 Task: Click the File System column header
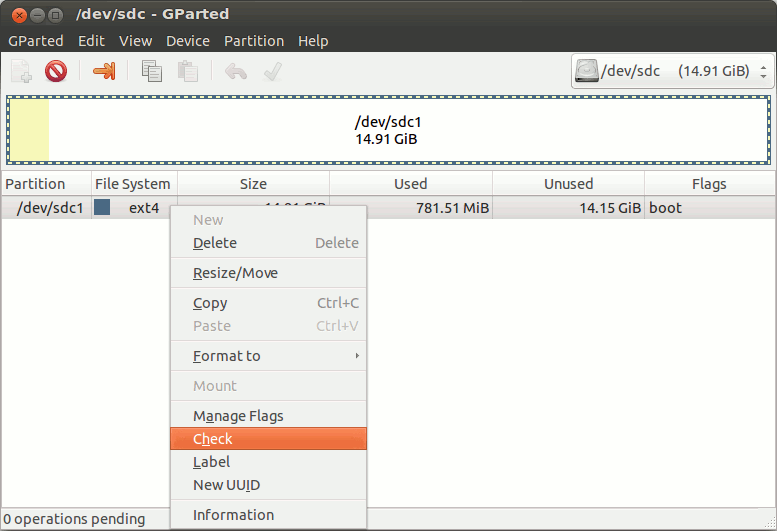[x=134, y=184]
